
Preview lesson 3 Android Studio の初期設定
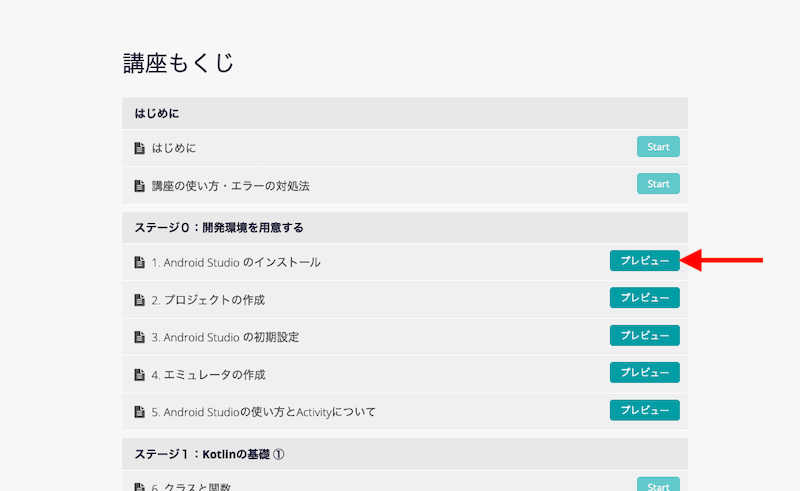(644, 335)
